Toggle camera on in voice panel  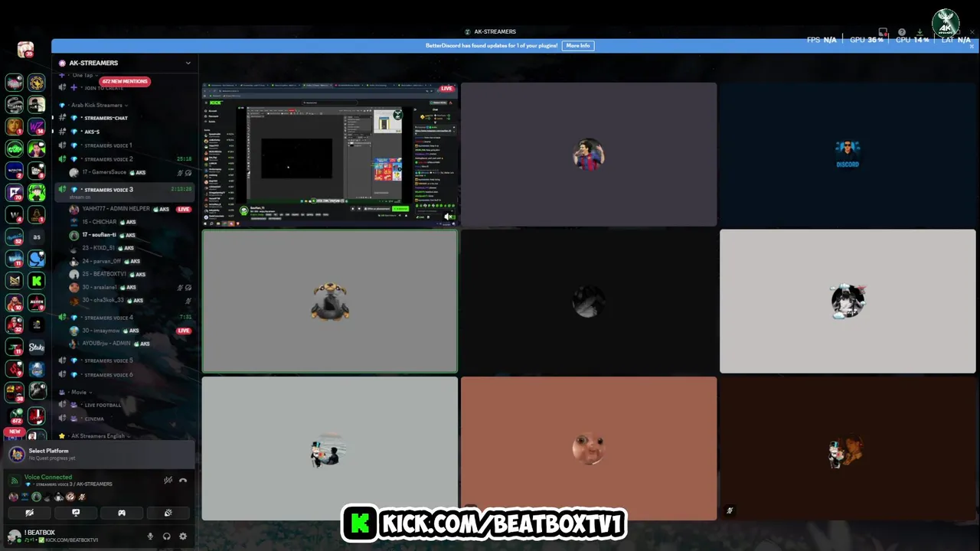click(x=30, y=513)
